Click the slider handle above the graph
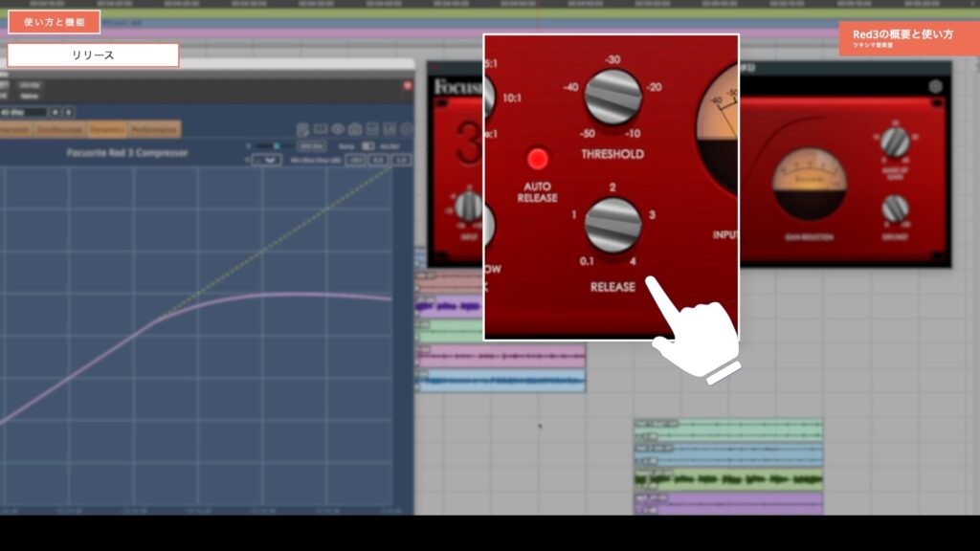The height and width of the screenshot is (551, 980). [277, 146]
